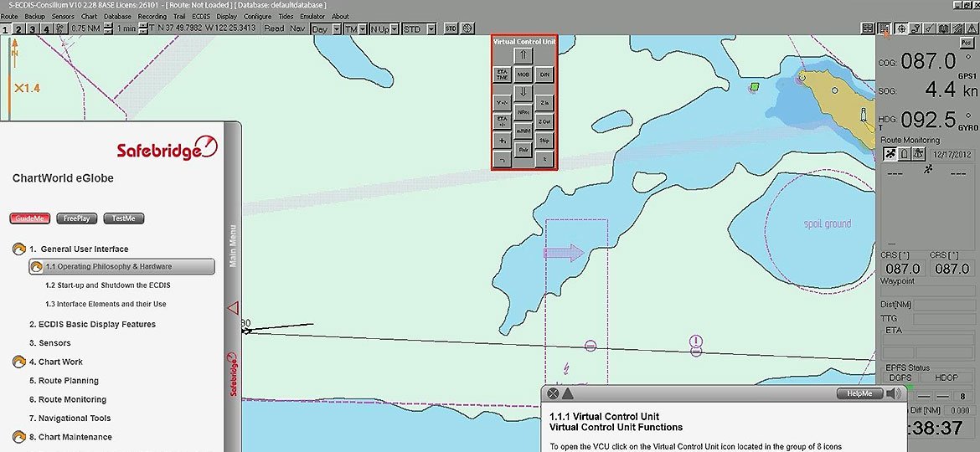Image resolution: width=980 pixels, height=452 pixels.
Task: Click the Rstr button in VCU
Action: [x=524, y=150]
